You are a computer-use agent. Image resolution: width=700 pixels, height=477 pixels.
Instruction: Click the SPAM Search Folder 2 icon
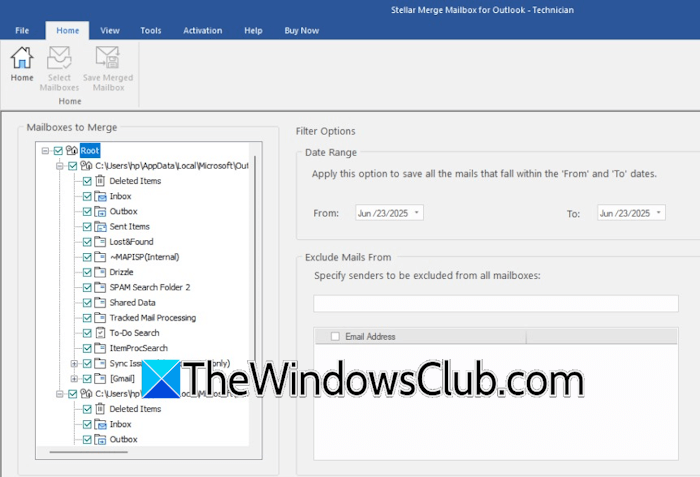pyautogui.click(x=100, y=287)
